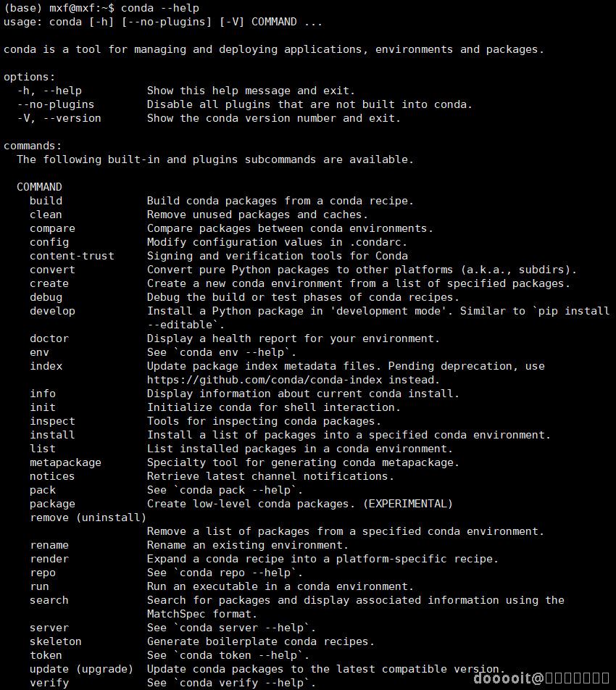Select the 'compare' command word
Viewport: 616px width, 690px height.
pos(52,228)
